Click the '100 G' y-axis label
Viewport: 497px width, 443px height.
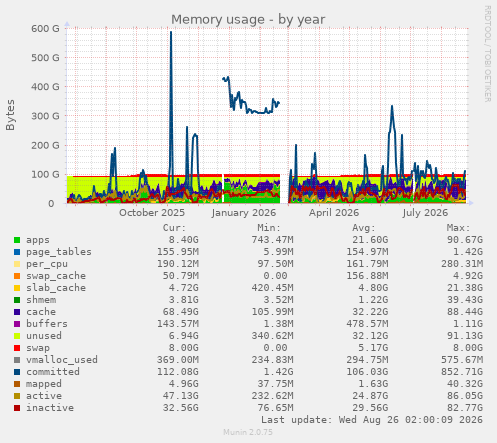point(45,174)
